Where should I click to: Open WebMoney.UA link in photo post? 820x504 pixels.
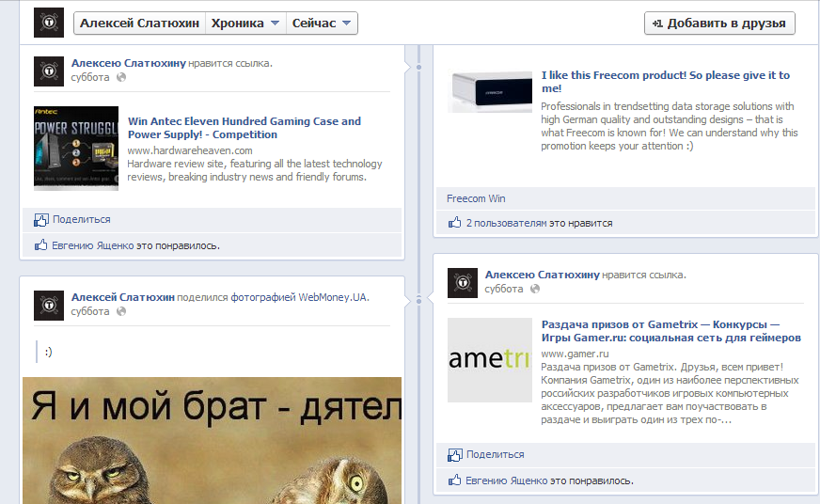(x=333, y=297)
